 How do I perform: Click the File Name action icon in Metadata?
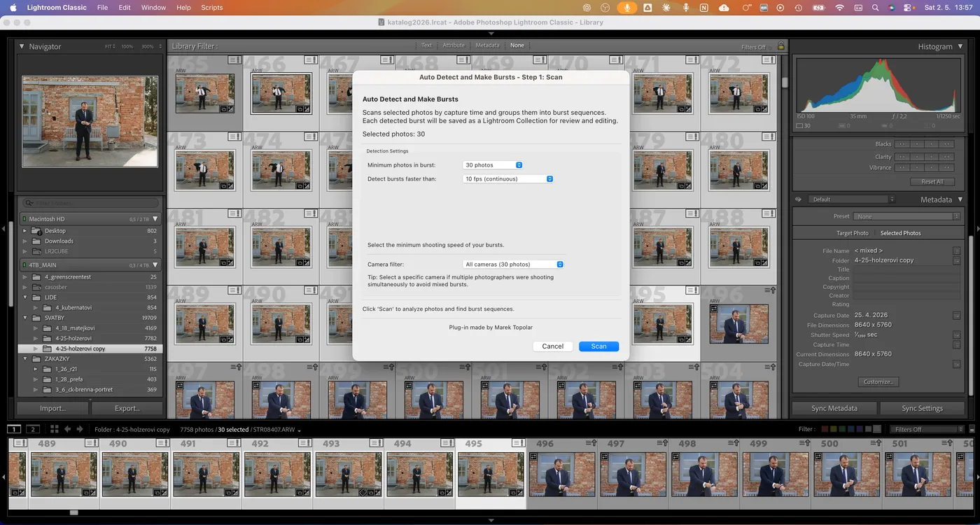pos(956,251)
